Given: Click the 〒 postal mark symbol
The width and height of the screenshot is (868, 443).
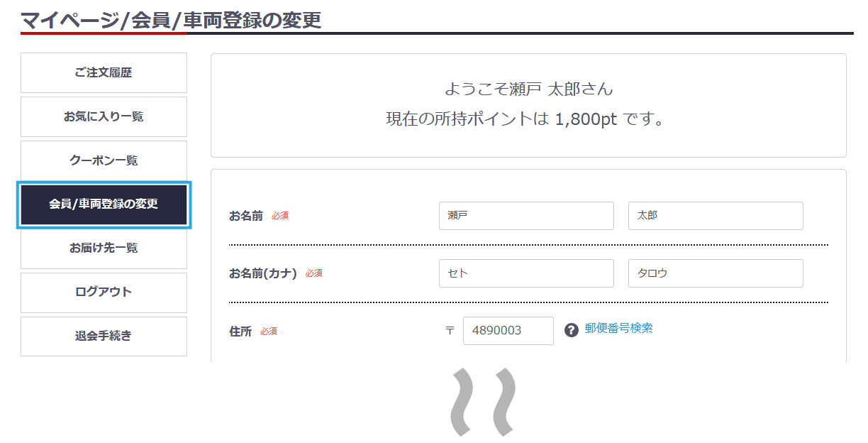Looking at the screenshot, I should 450,331.
